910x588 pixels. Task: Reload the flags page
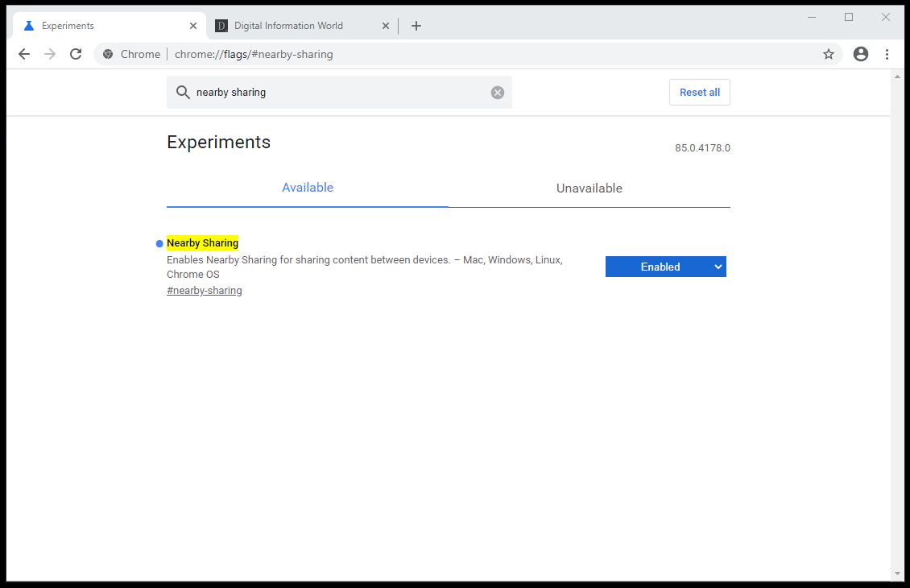[x=76, y=54]
